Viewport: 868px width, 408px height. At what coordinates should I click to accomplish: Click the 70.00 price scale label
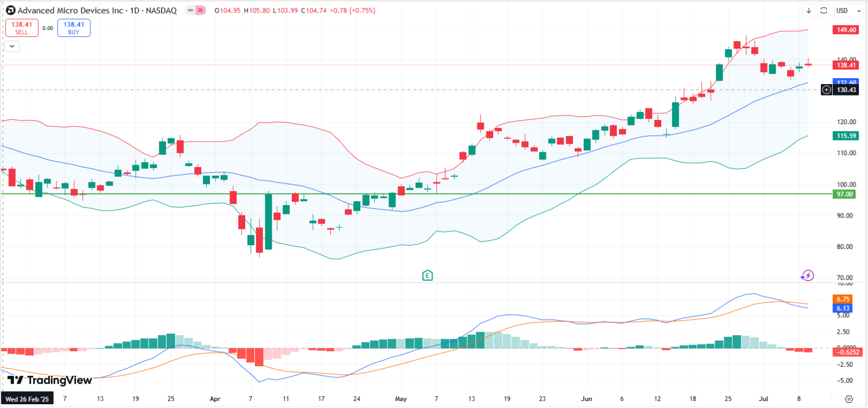pos(845,278)
